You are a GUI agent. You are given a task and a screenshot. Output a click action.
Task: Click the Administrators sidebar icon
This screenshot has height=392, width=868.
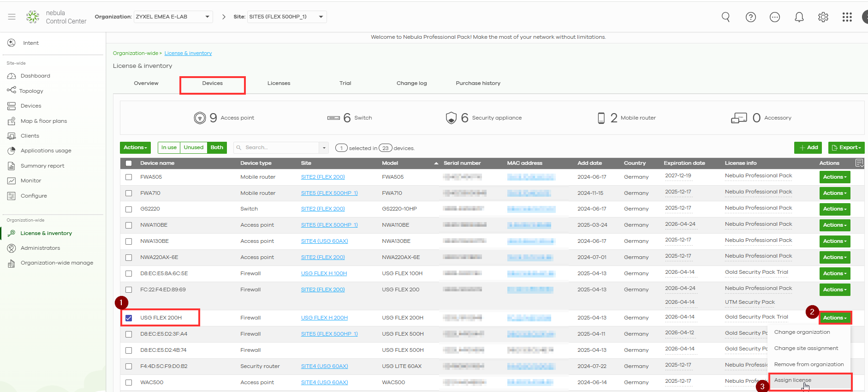coord(12,248)
